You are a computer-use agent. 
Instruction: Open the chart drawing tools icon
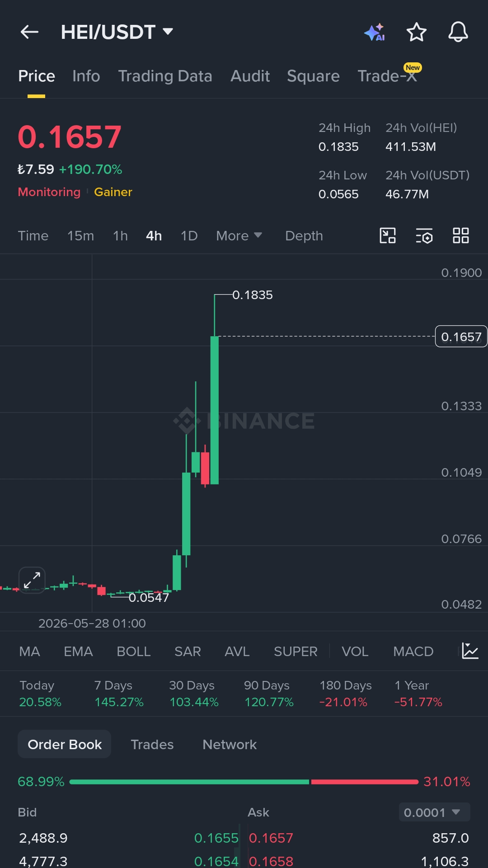(388, 235)
